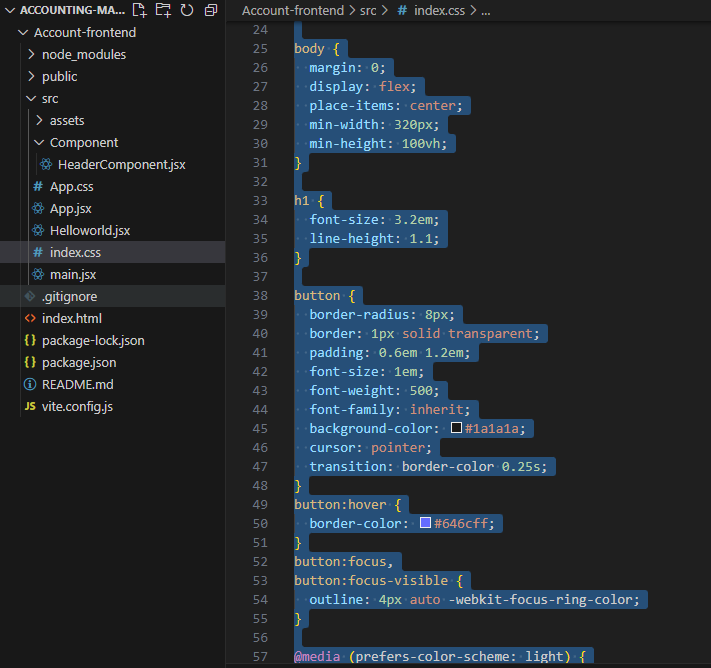Open package.json from the file tree
The width and height of the screenshot is (711, 668).
point(79,362)
